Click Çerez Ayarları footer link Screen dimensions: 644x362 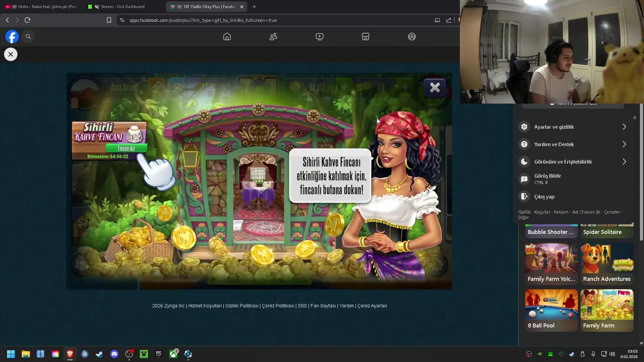tap(372, 306)
